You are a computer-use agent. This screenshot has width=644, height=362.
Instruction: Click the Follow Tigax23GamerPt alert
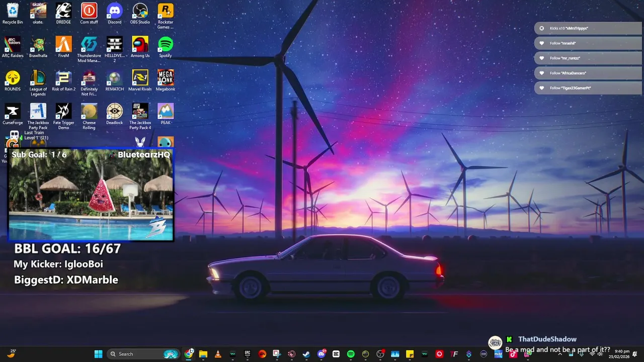pos(588,88)
